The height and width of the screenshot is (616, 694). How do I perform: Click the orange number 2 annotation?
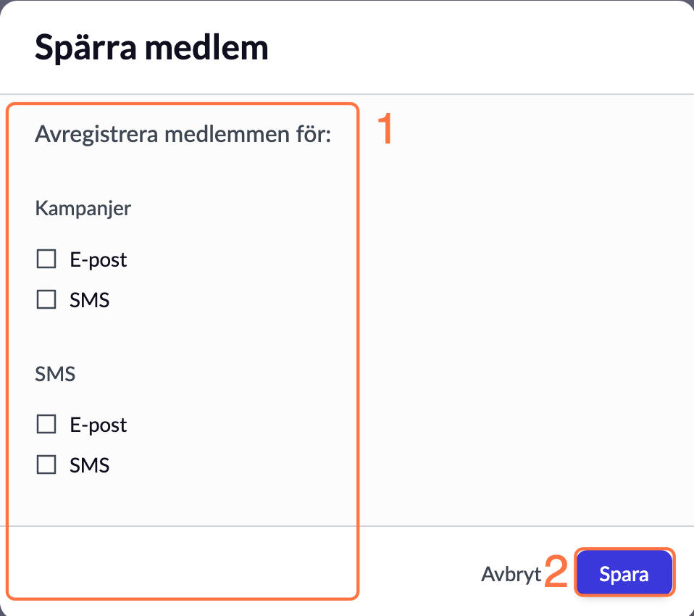556,573
